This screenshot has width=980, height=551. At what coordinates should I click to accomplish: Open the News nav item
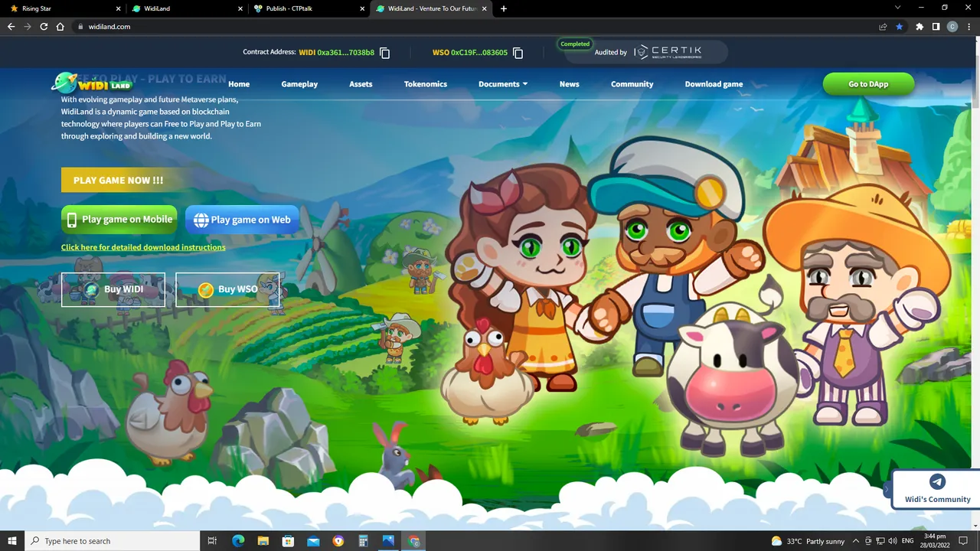tap(570, 84)
